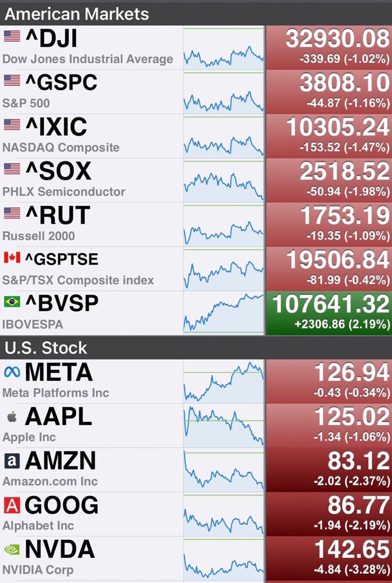Click the NVIDIA green logo icon

point(12,550)
